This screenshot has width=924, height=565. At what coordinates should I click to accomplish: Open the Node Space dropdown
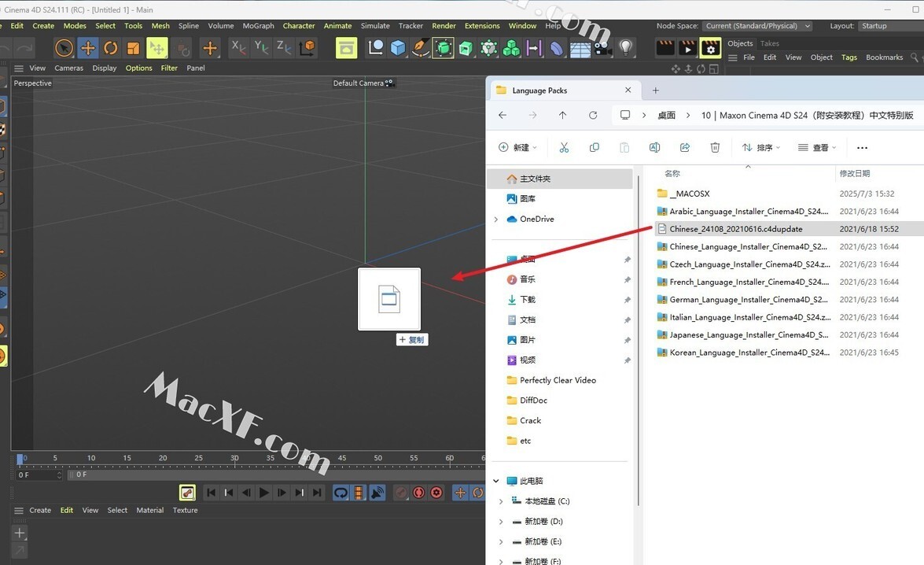pyautogui.click(x=758, y=26)
